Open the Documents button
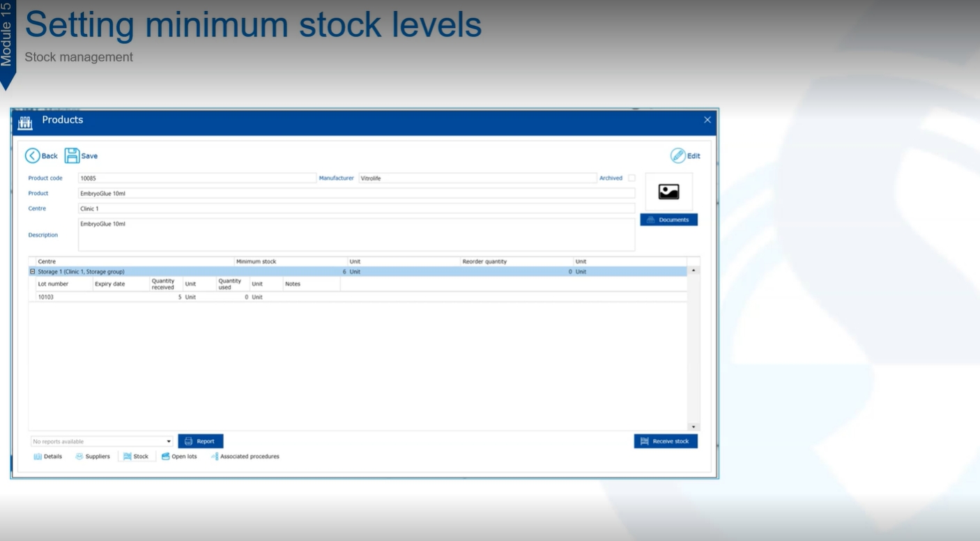 (668, 220)
